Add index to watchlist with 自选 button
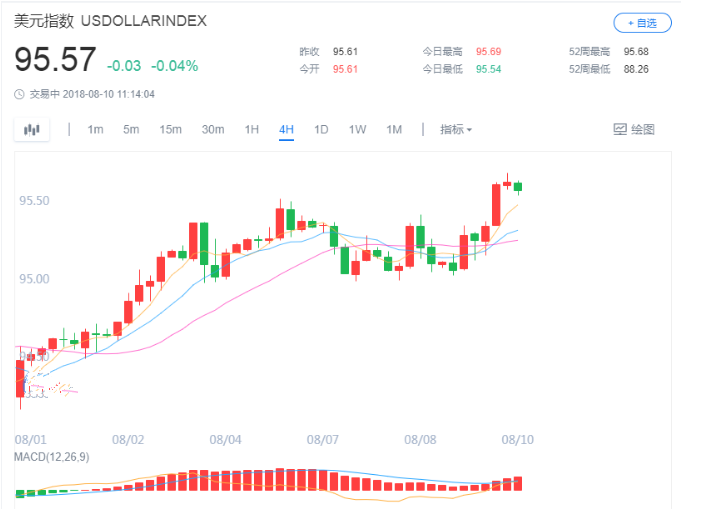 (642, 23)
